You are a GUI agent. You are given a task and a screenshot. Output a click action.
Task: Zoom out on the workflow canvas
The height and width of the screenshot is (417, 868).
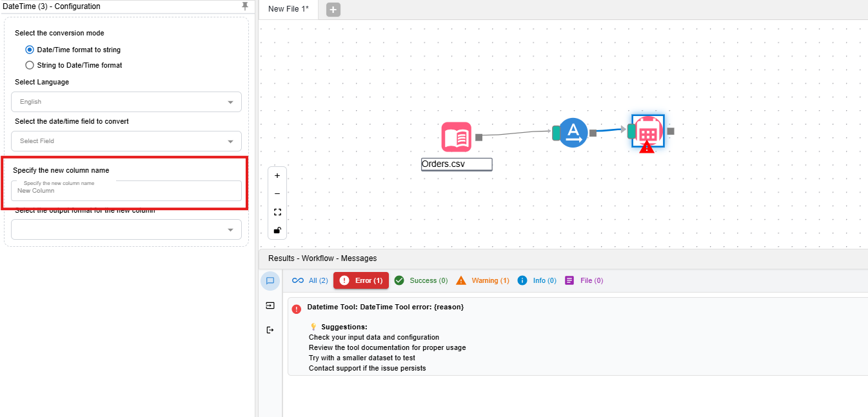(277, 193)
